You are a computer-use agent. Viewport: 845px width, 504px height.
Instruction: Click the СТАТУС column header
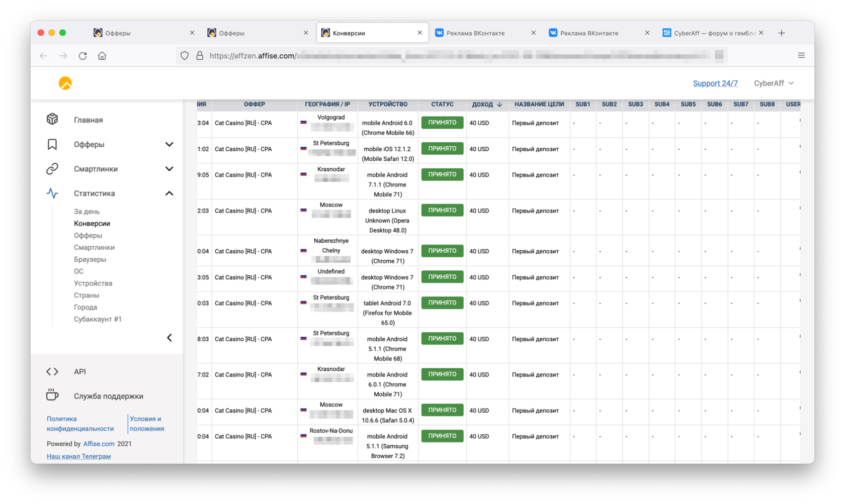tap(442, 105)
